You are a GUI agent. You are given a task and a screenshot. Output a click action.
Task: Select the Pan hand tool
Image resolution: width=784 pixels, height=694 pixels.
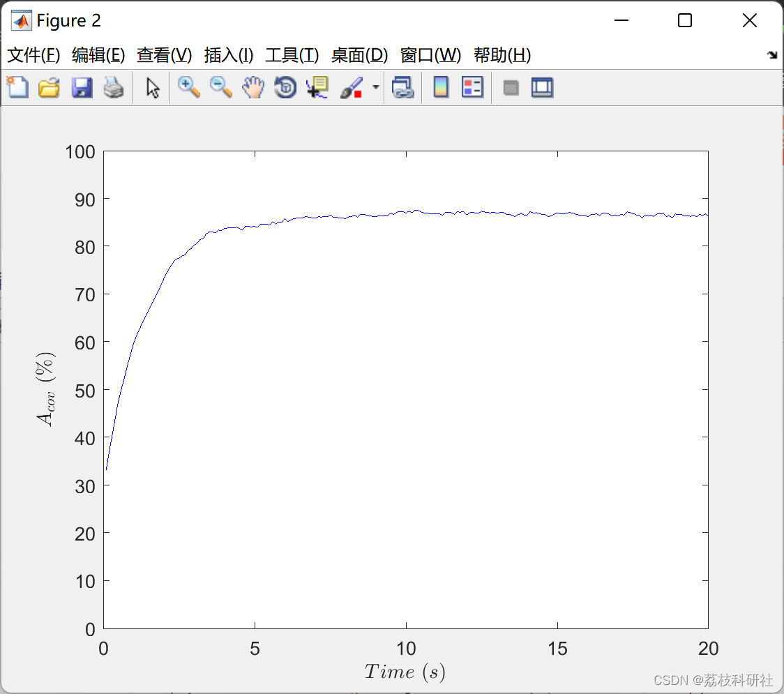tap(253, 87)
